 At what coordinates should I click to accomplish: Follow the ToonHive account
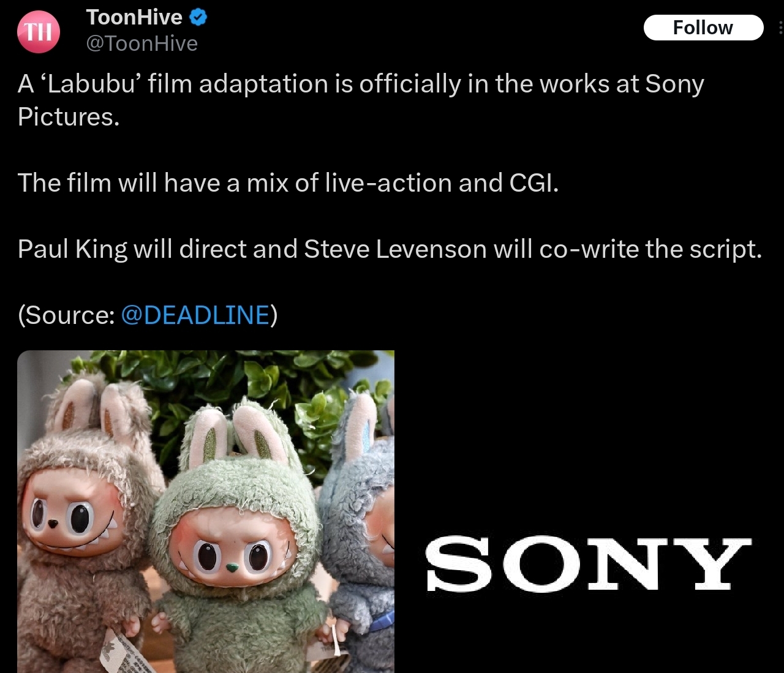point(703,28)
